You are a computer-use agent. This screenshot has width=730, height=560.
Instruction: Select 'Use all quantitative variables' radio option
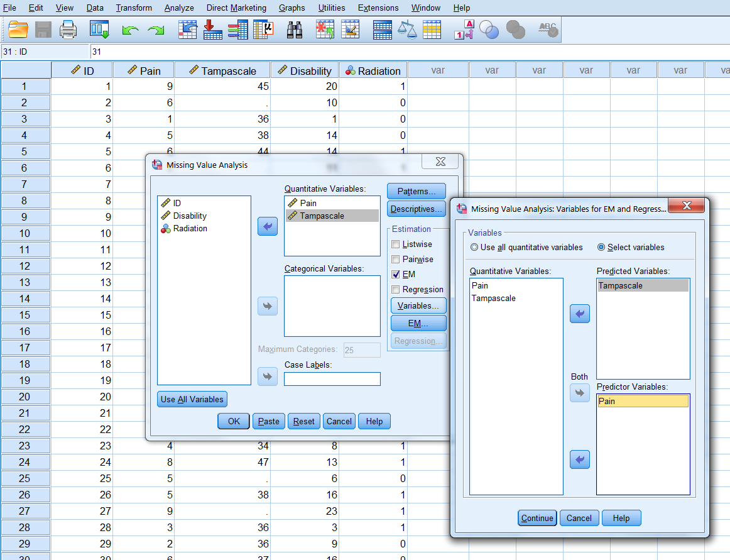coord(475,248)
